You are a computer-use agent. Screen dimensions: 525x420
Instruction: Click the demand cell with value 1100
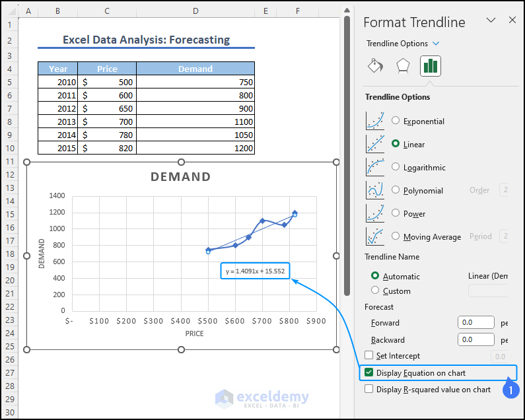[x=195, y=122]
